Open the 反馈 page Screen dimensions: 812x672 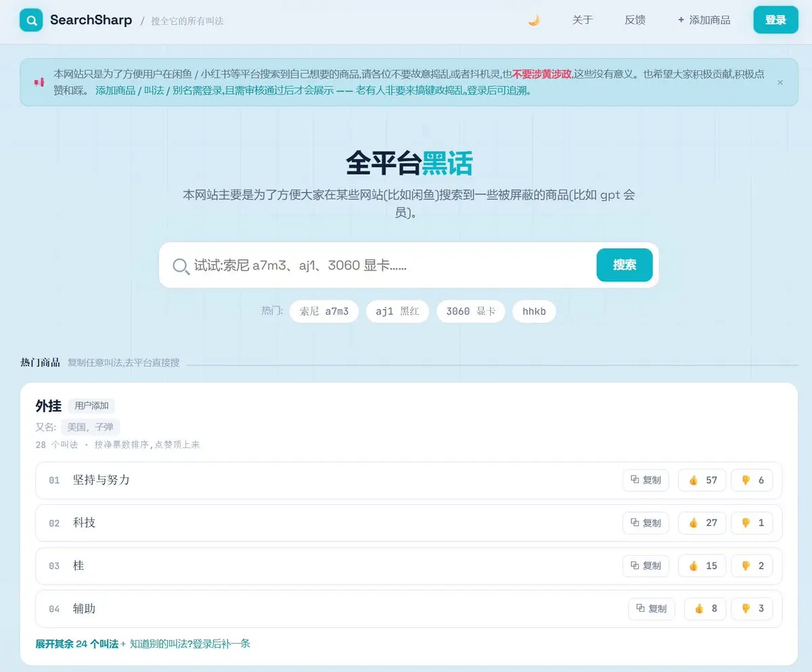(635, 20)
